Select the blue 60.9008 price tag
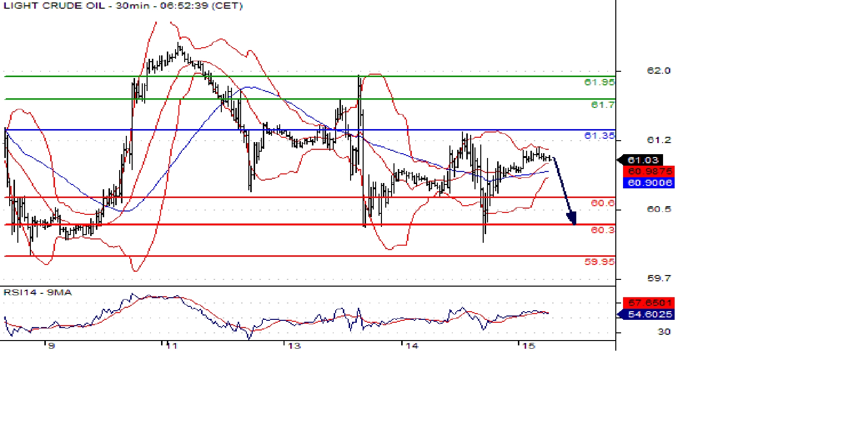868x421 pixels. [x=649, y=183]
